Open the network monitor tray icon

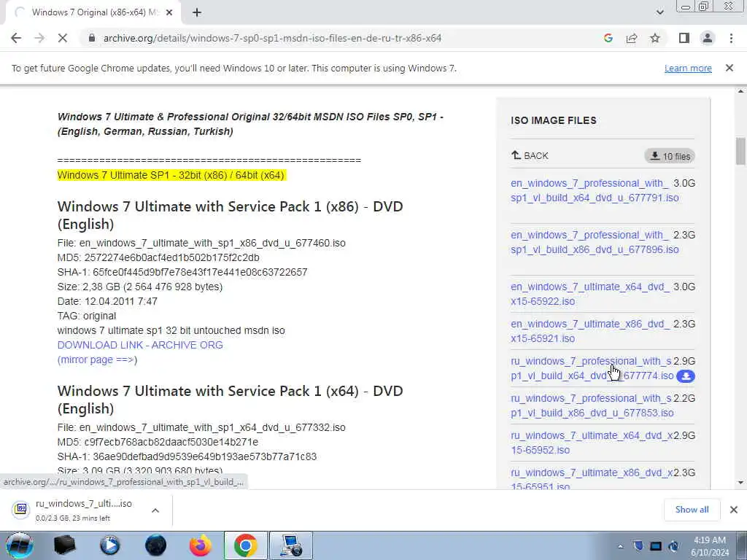[x=656, y=546]
